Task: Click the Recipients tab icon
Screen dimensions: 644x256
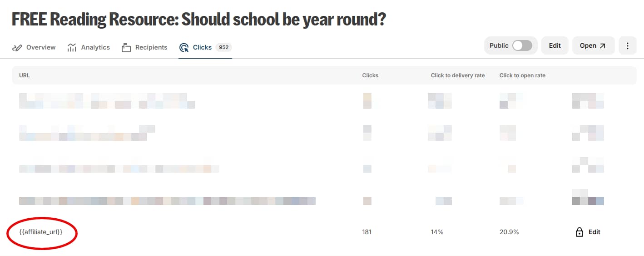Action: 126,47
